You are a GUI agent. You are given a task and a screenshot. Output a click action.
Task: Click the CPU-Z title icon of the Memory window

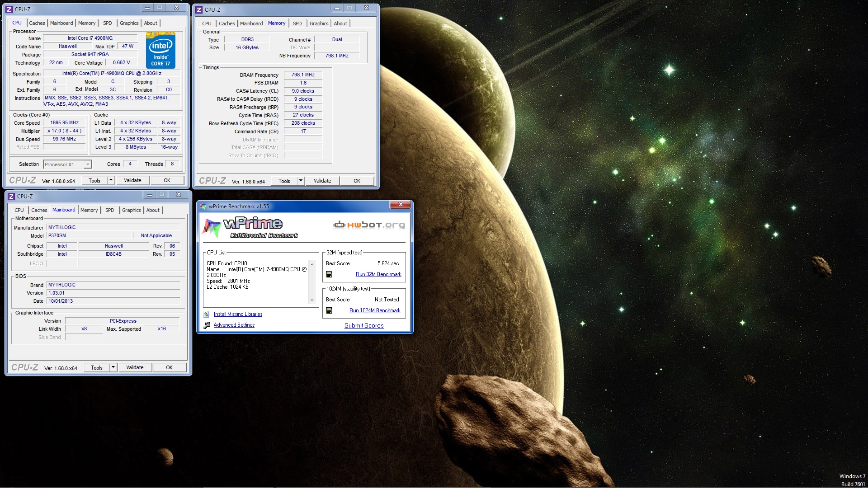point(199,9)
